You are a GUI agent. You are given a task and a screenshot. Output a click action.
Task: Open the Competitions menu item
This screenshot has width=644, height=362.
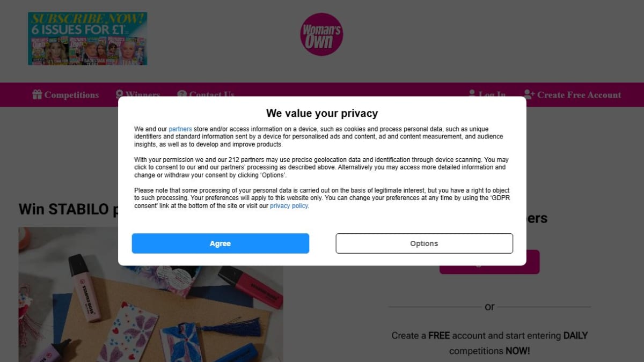click(x=71, y=95)
